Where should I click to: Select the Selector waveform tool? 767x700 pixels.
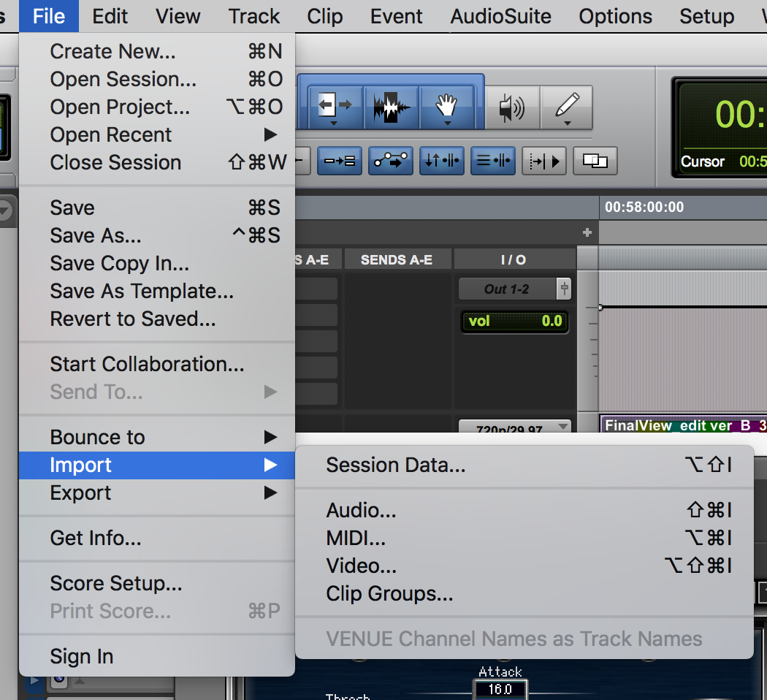click(392, 106)
